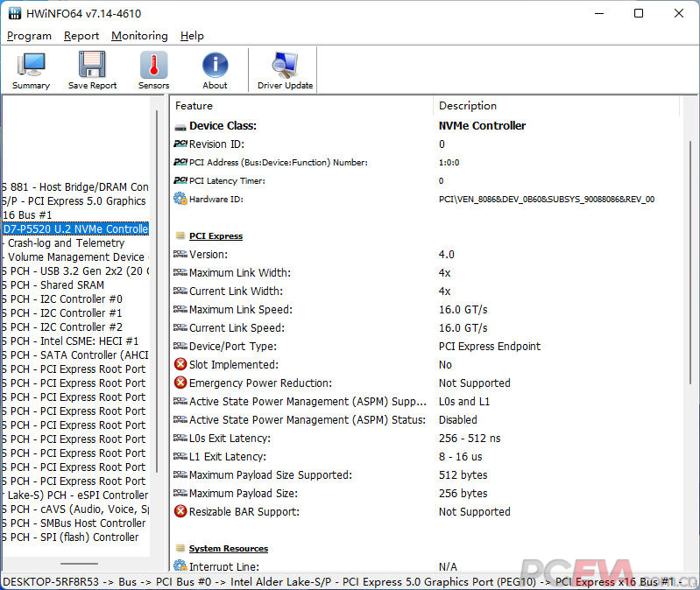Open the Report menu
The height and width of the screenshot is (590, 700).
coord(81,36)
